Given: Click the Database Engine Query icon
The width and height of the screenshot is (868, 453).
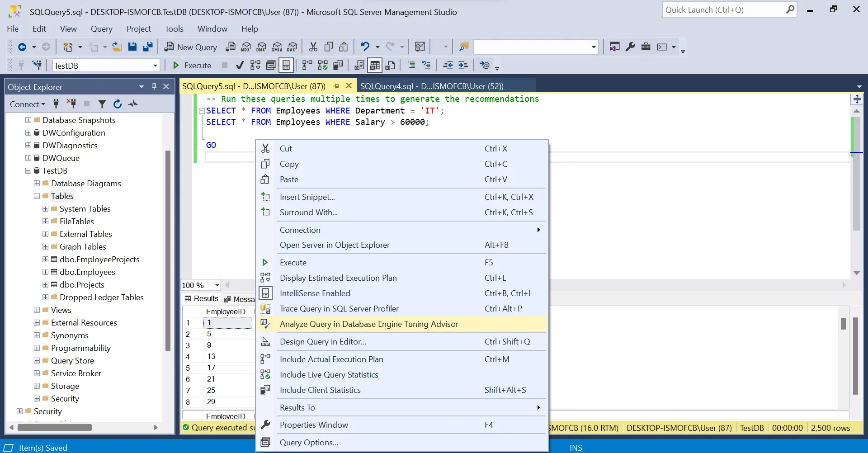Looking at the screenshot, I should (x=231, y=47).
